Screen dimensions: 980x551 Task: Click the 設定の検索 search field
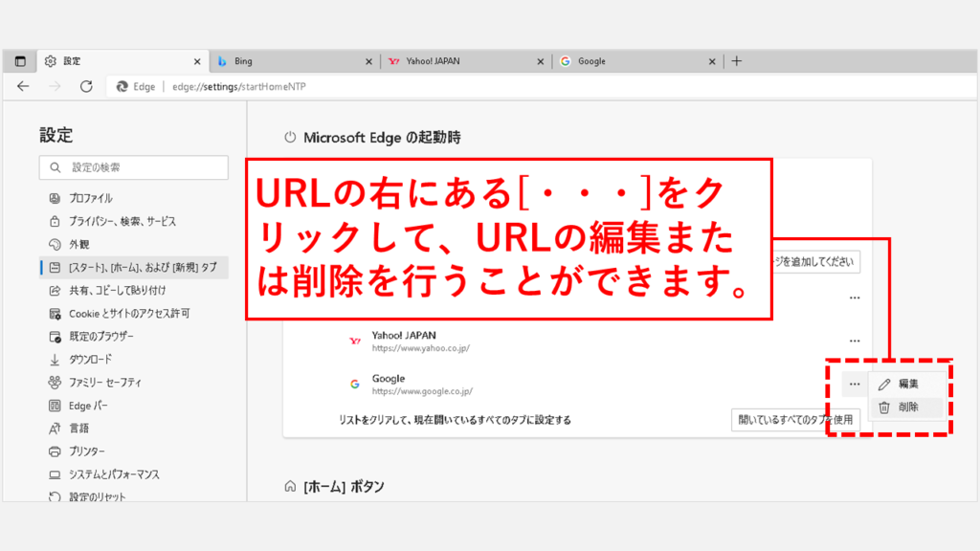134,167
